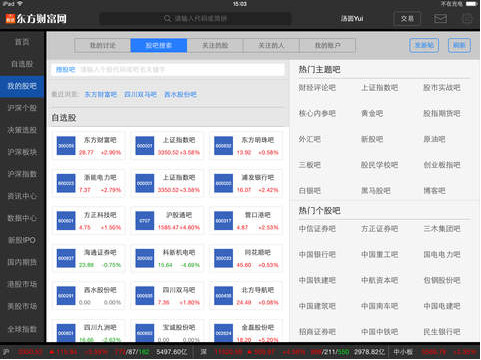The height and width of the screenshot is (360, 481).
Task: Select the 浦发银行吧 blue stock tile
Action: [223, 183]
